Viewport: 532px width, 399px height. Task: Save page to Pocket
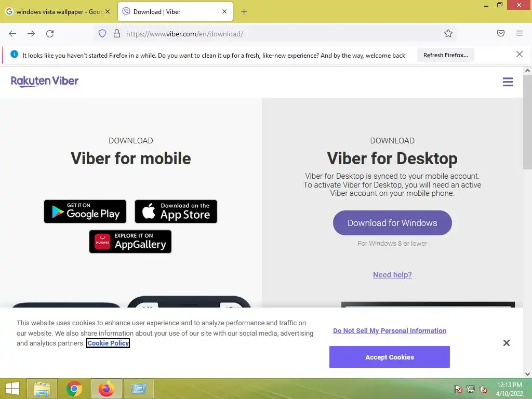pyautogui.click(x=501, y=33)
